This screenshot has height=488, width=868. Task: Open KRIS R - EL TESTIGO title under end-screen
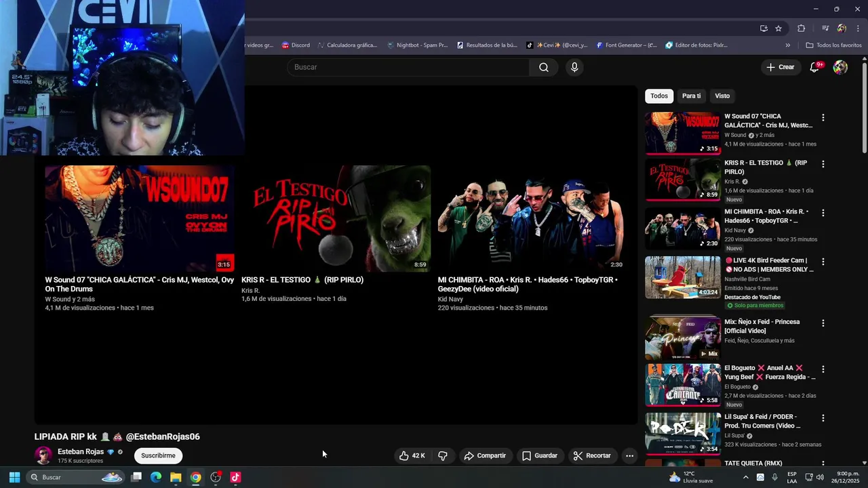[x=302, y=280]
